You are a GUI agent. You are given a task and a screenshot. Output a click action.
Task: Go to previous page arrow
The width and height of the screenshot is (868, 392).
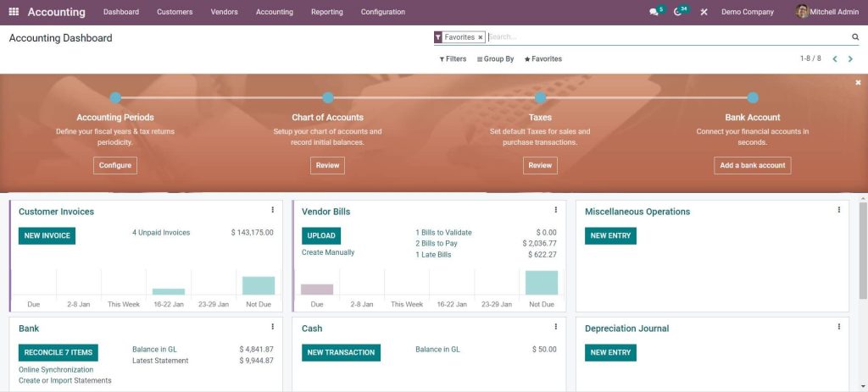[x=835, y=58]
